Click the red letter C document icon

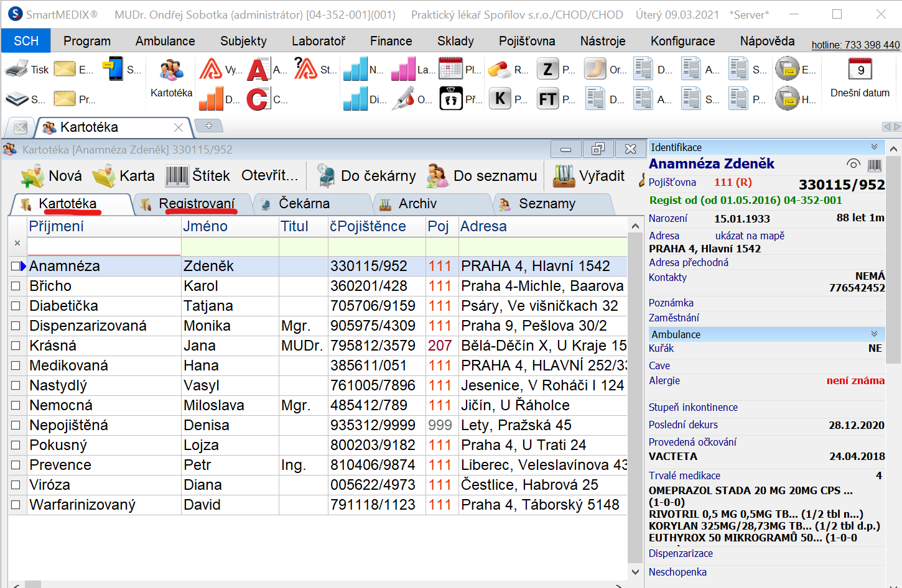[x=258, y=99]
